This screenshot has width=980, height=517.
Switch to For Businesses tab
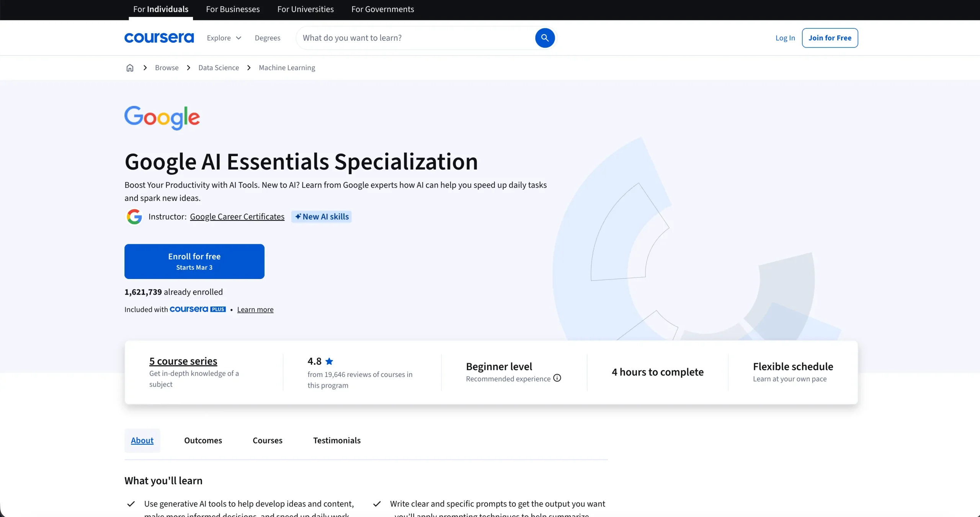(x=233, y=9)
